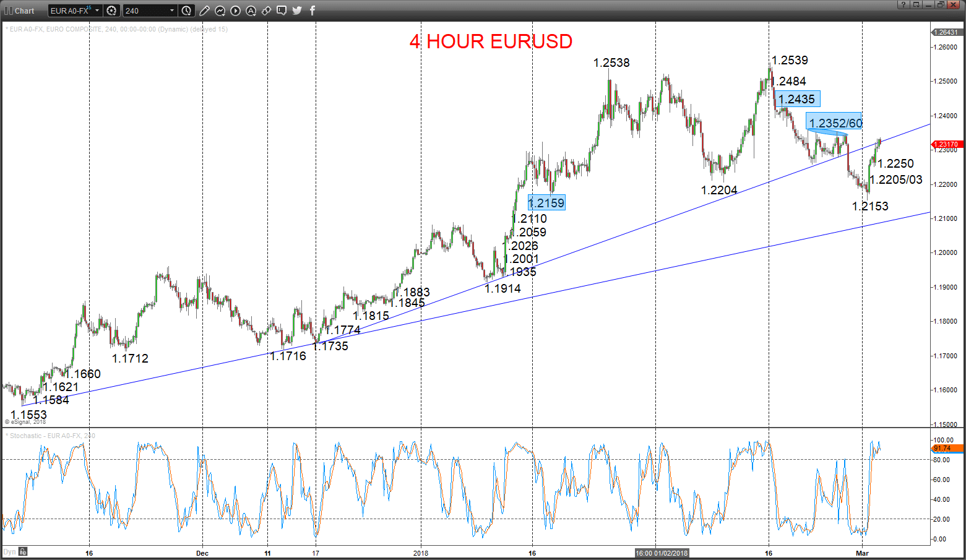Click the 1.1716 price annotation
Screen dimensions: 966x560
pos(288,356)
